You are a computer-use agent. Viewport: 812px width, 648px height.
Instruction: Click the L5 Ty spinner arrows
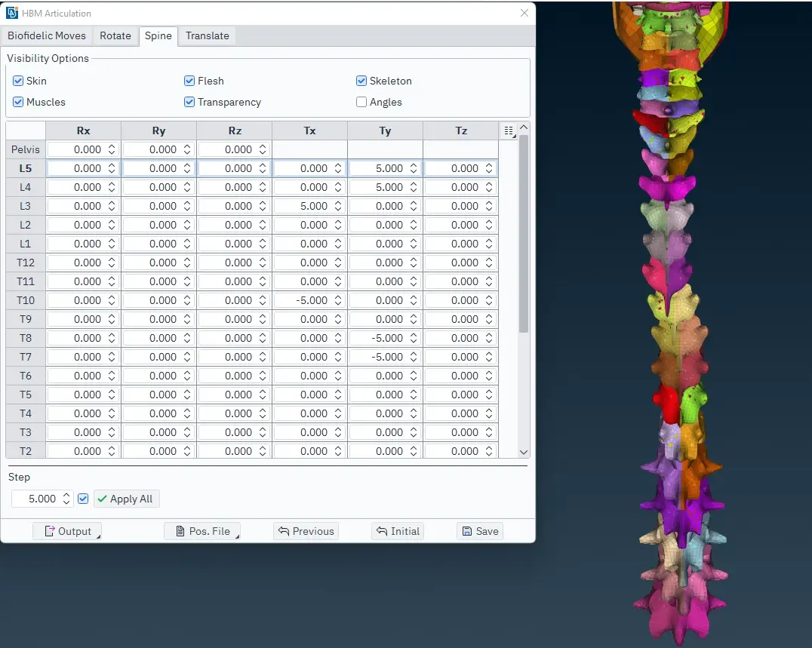[x=414, y=168]
